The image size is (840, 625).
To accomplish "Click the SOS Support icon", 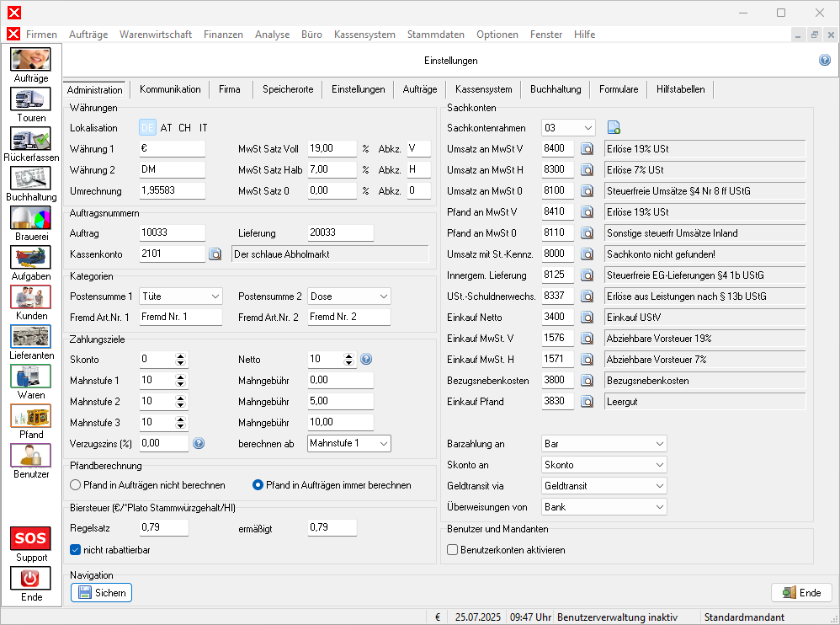I will coord(31,539).
